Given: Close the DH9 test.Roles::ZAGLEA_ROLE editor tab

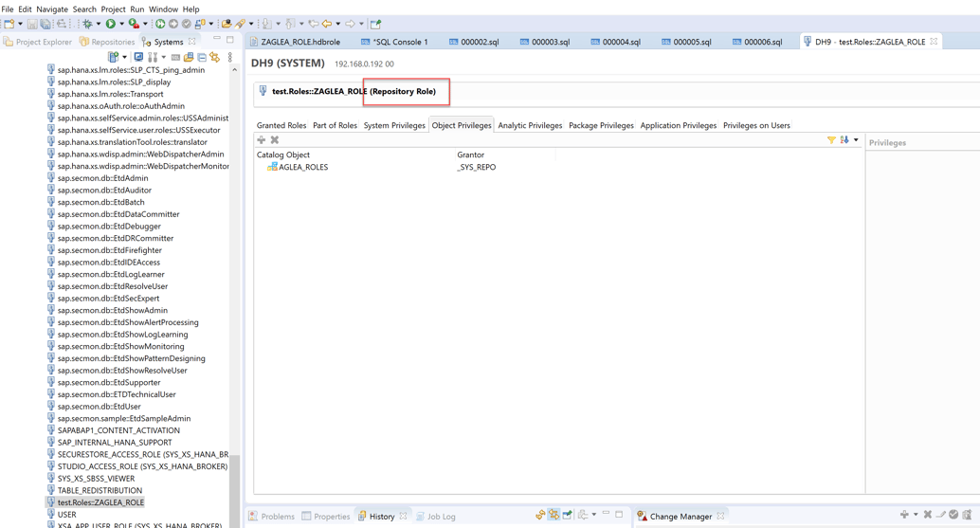Looking at the screenshot, I should tap(934, 42).
